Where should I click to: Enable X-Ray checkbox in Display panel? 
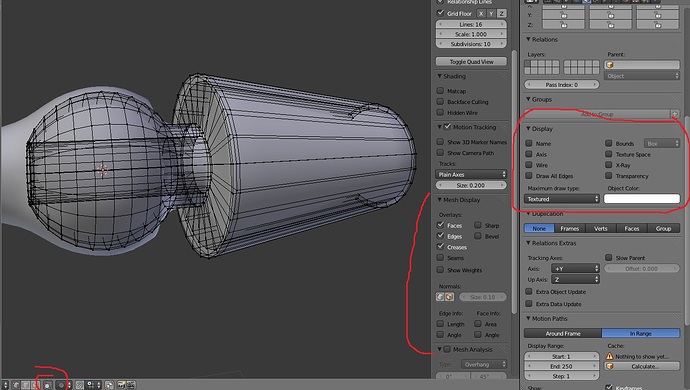(609, 165)
